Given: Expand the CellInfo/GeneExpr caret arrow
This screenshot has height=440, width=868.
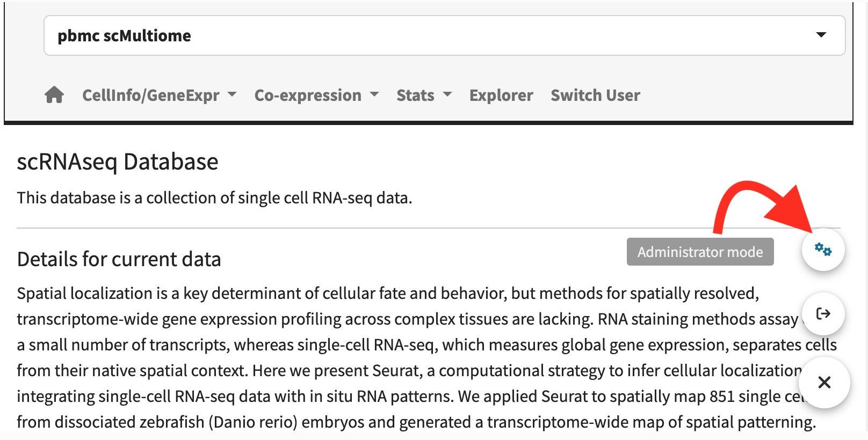Looking at the screenshot, I should coord(232,94).
